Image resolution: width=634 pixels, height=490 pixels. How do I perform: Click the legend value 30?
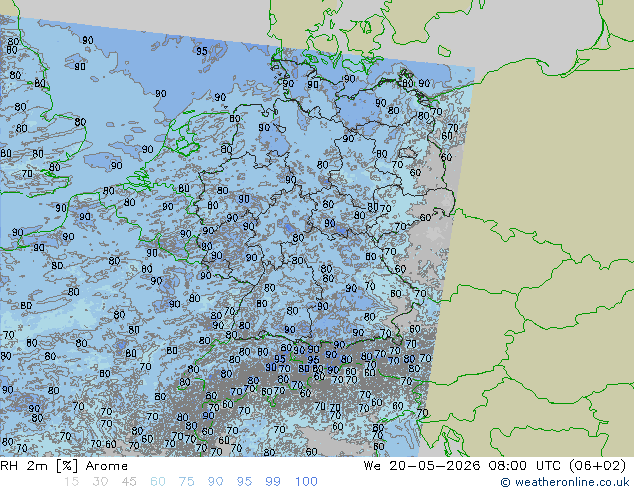pyautogui.click(x=100, y=482)
